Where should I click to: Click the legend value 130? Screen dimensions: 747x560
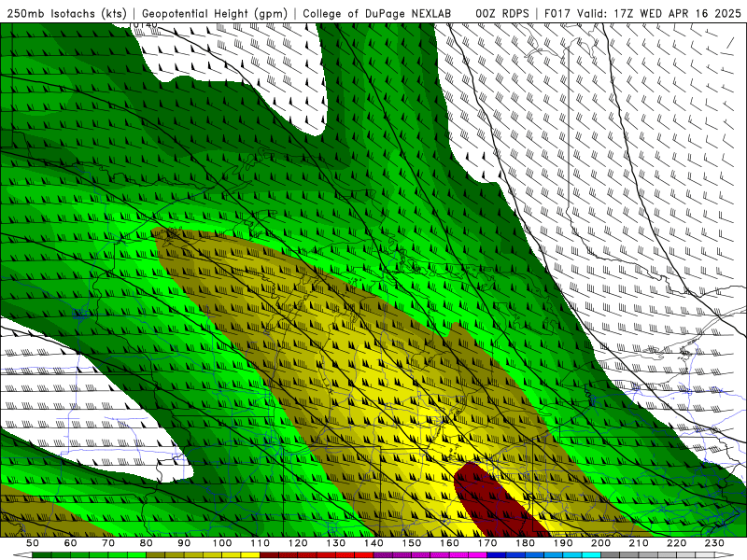pos(336,543)
